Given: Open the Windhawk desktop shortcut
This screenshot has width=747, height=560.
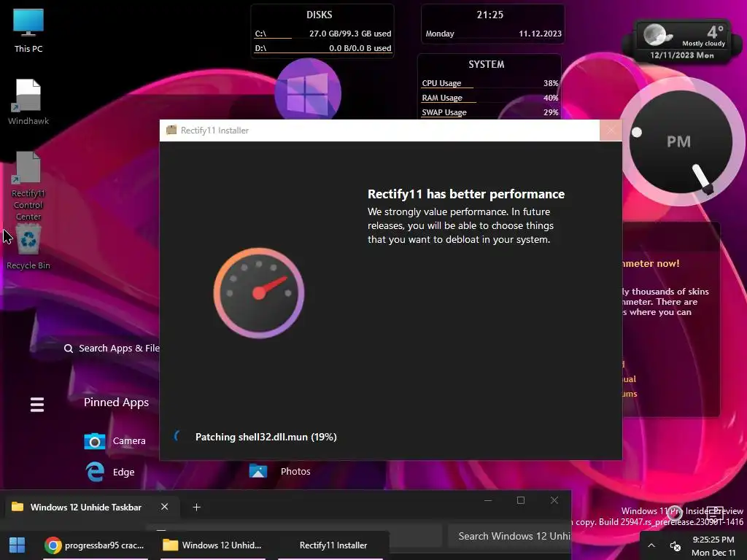Looking at the screenshot, I should (x=28, y=102).
